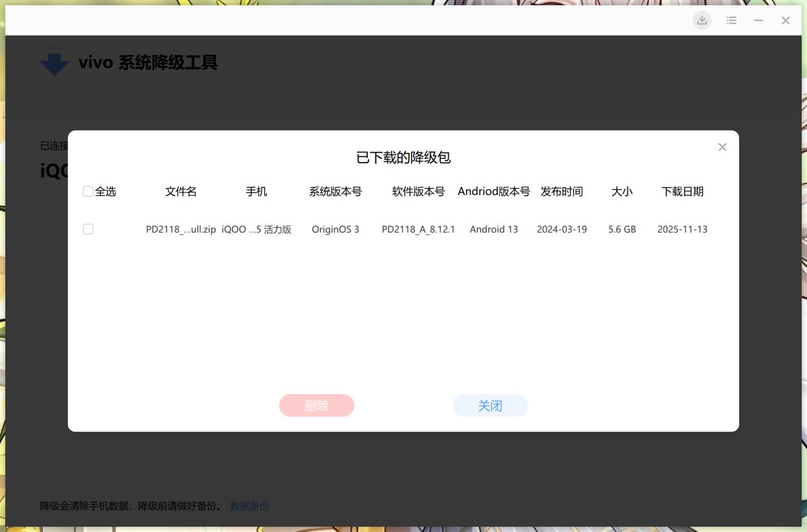Open the downloaded packages icon in title bar
Image resolution: width=807 pixels, height=532 pixels.
(702, 21)
